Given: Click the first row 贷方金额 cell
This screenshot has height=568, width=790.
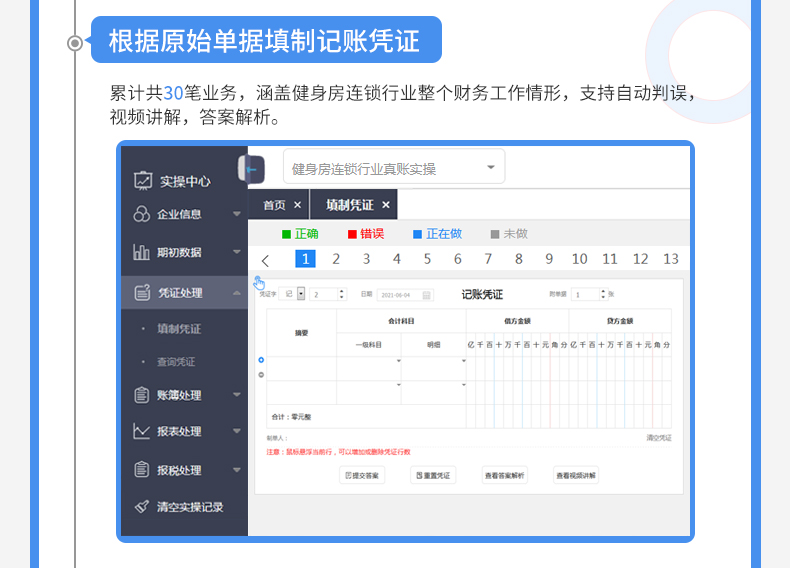Looking at the screenshot, I should coord(620,369).
